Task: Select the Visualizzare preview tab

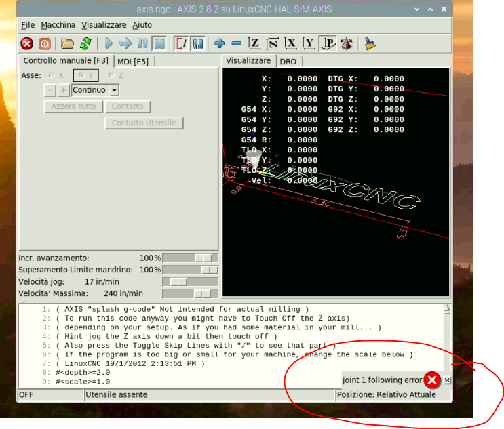Action: coord(248,61)
